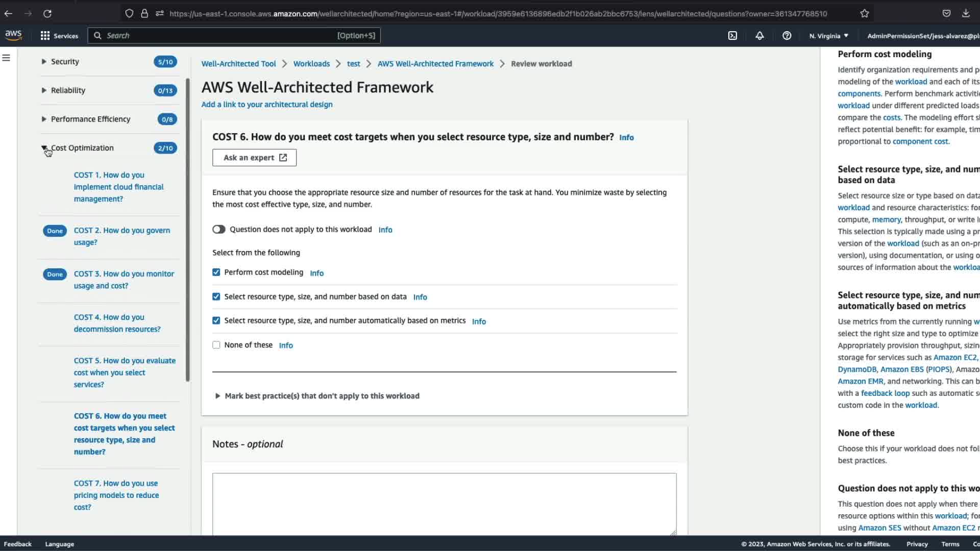
Task: Open AWS CloudShell terminal icon
Action: [x=732, y=36]
